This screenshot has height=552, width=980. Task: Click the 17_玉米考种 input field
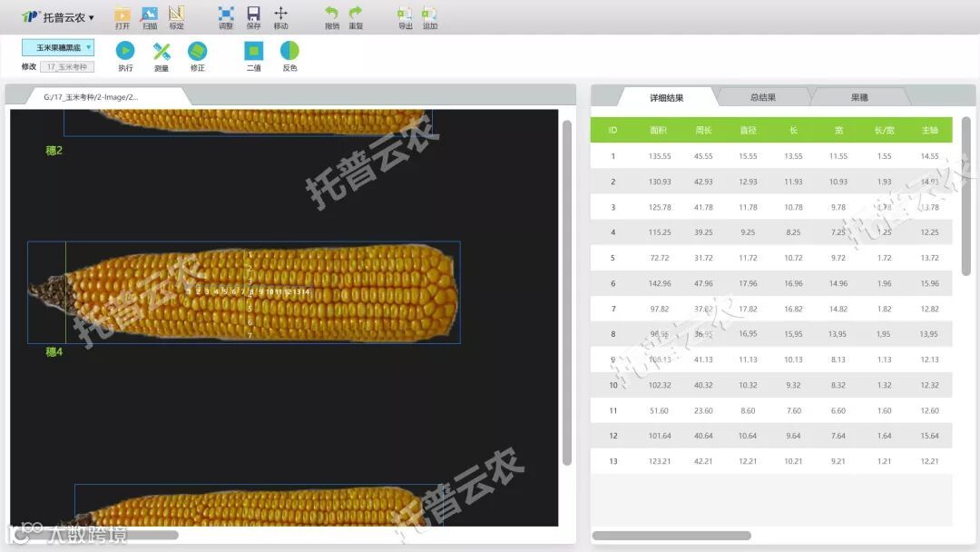[67, 66]
